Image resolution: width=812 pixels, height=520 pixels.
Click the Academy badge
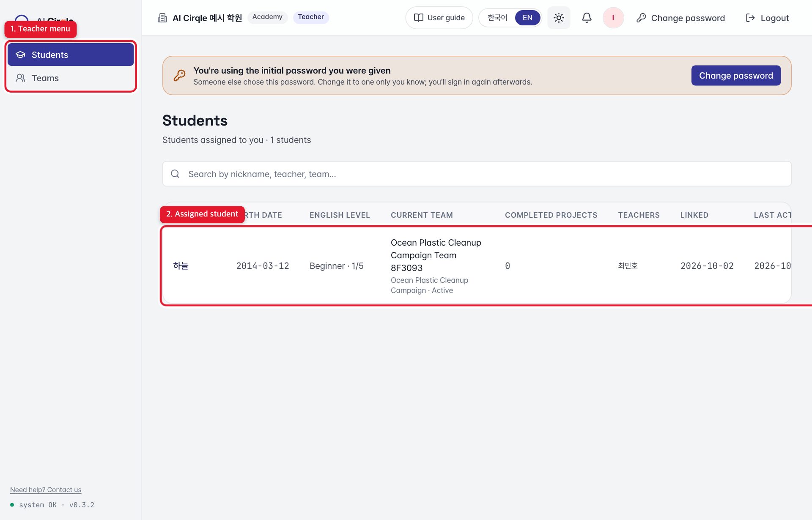(267, 17)
